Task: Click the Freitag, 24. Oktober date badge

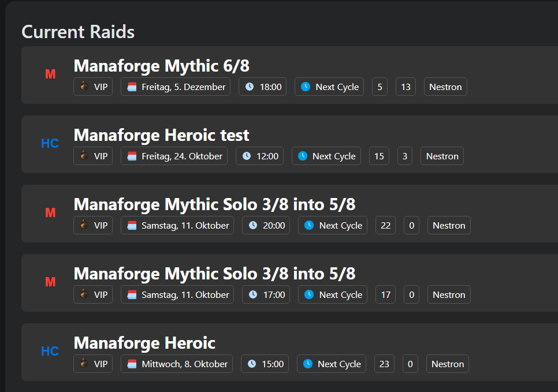Action: click(x=174, y=156)
